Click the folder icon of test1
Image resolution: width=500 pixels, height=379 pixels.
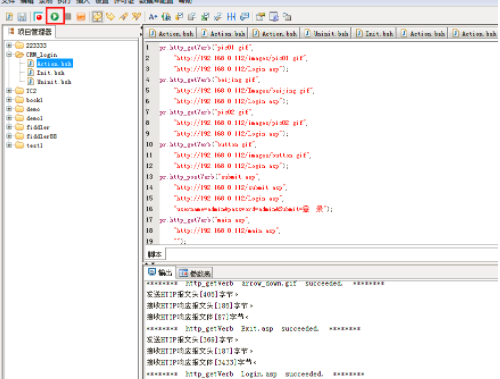tap(20, 145)
